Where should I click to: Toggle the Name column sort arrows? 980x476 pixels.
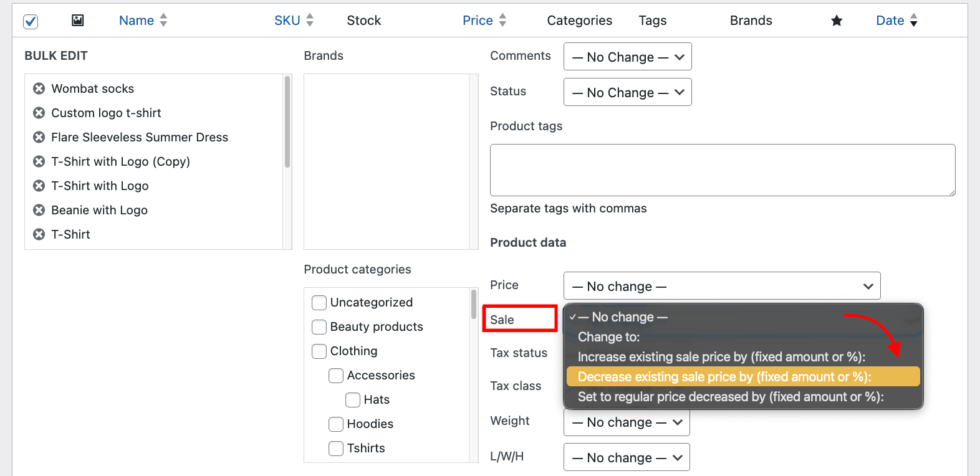pos(163,20)
